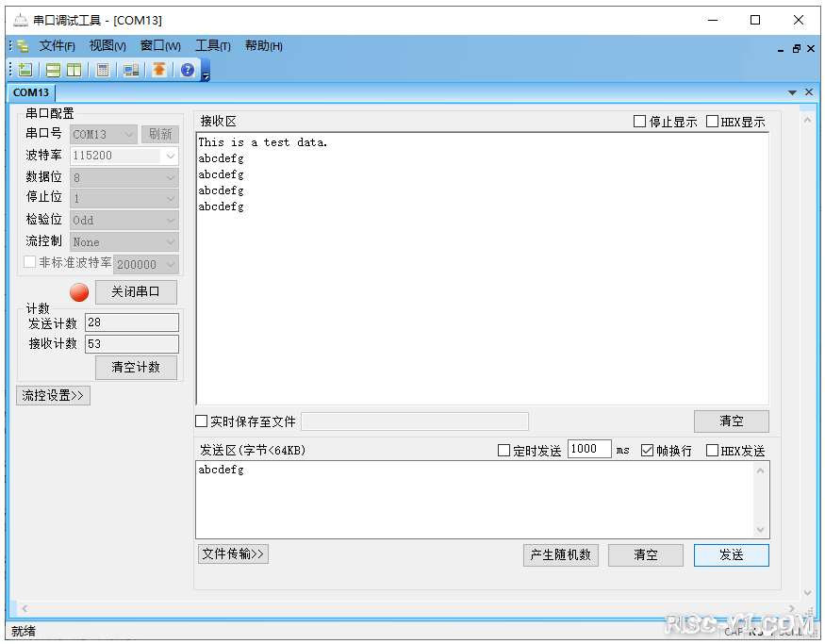Expand the 流控设置 flow control settings

[x=53, y=395]
